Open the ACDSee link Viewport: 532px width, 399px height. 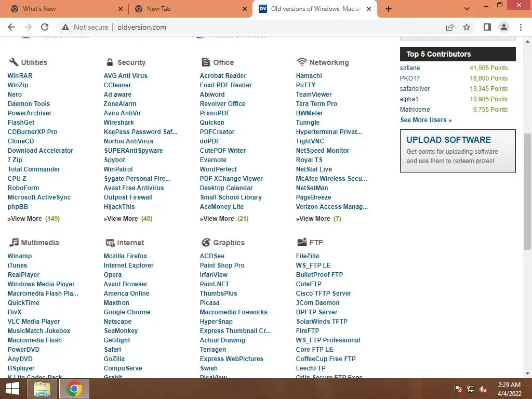tap(212, 256)
